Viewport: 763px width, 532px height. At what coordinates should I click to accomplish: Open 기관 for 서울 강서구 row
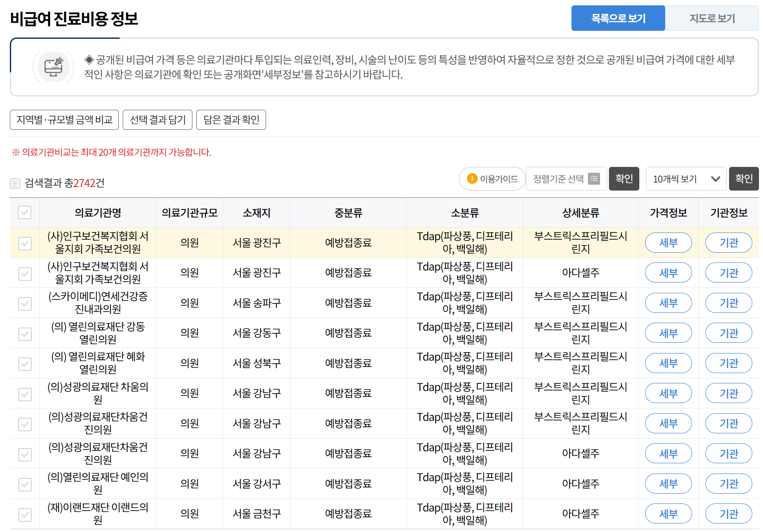729,484
